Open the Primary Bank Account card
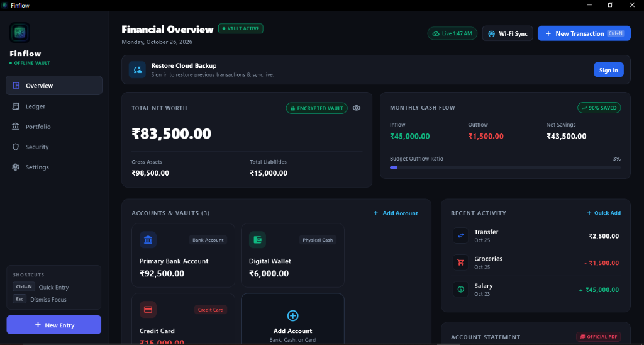This screenshot has height=345, width=644. coord(183,256)
